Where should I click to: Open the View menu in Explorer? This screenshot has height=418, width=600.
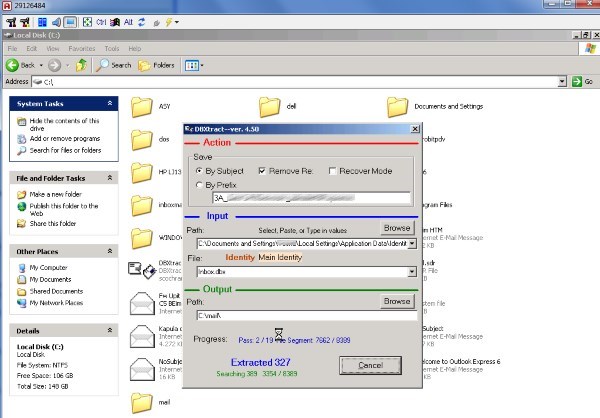point(53,49)
